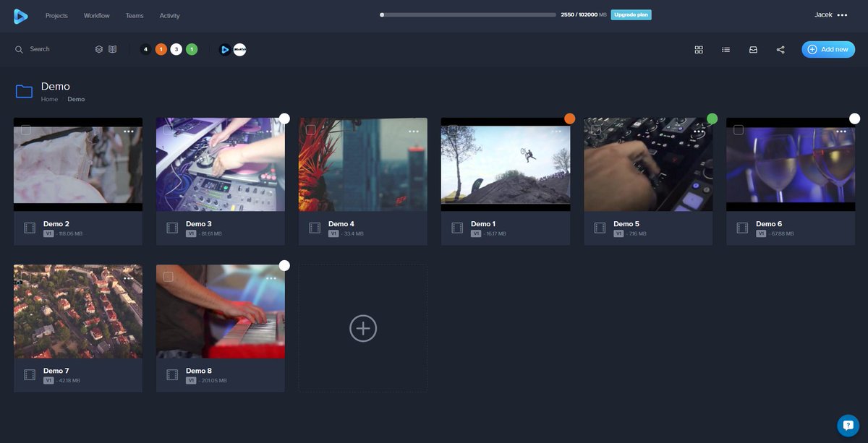Viewport: 868px width, 443px height.
Task: Filter by the black status badge 4
Action: point(145,50)
